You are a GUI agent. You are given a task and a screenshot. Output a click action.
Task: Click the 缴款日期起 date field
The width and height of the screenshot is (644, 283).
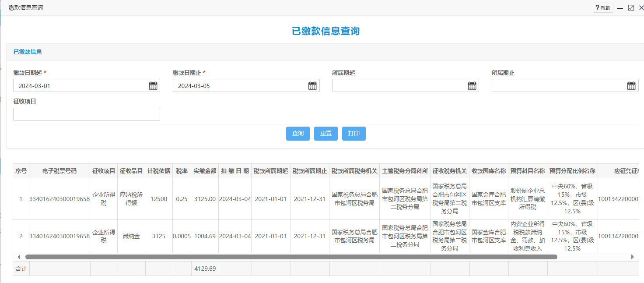(x=81, y=86)
